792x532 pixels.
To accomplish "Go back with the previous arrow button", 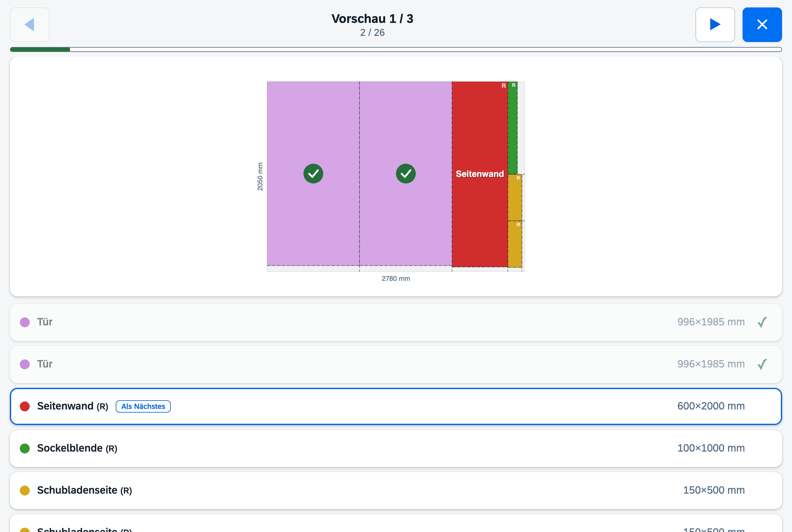I will coord(30,24).
